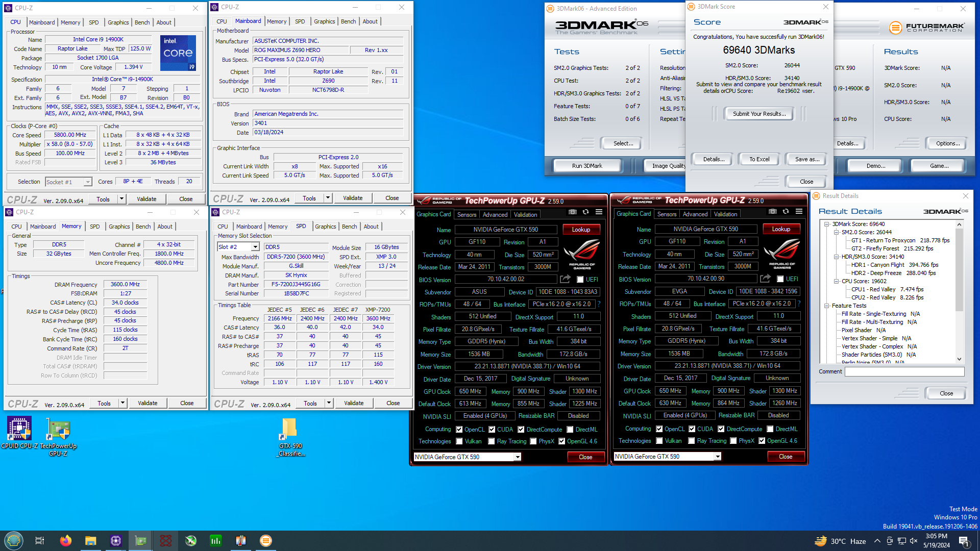Image resolution: width=980 pixels, height=551 pixels.
Task: Switch to Validation tab in EVGA GPU-Z window
Action: (x=725, y=214)
